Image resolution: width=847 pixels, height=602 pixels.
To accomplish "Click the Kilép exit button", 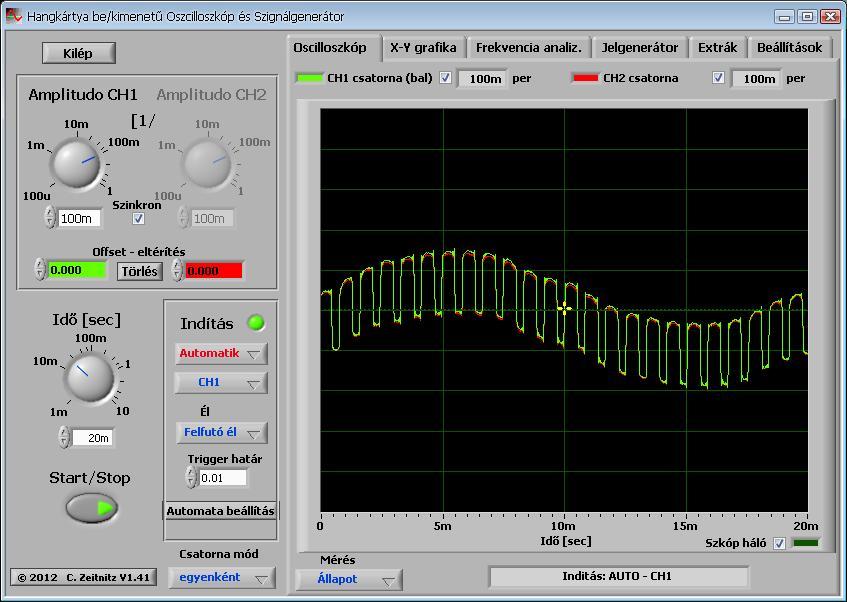I will [x=78, y=53].
